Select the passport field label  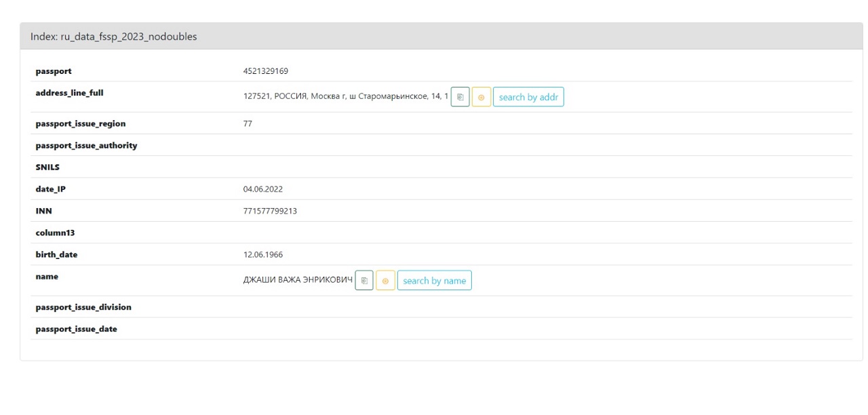point(54,71)
